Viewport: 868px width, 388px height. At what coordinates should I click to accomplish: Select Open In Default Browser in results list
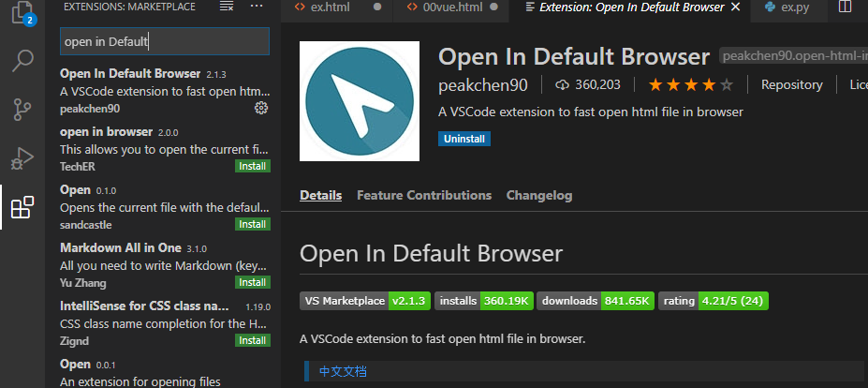[165, 91]
